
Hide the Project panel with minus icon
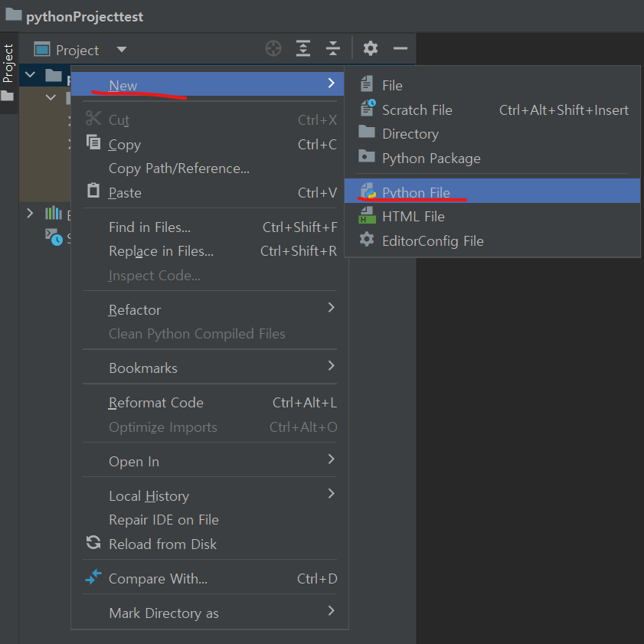coord(400,48)
